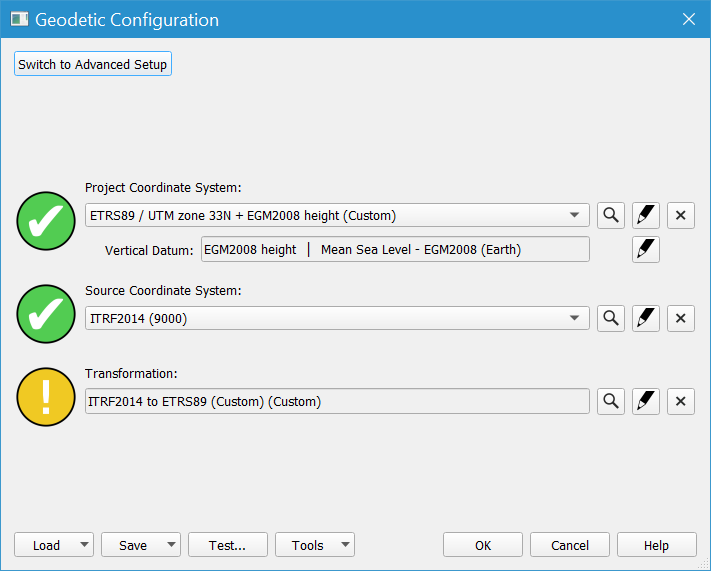Click the Test... button

(227, 545)
